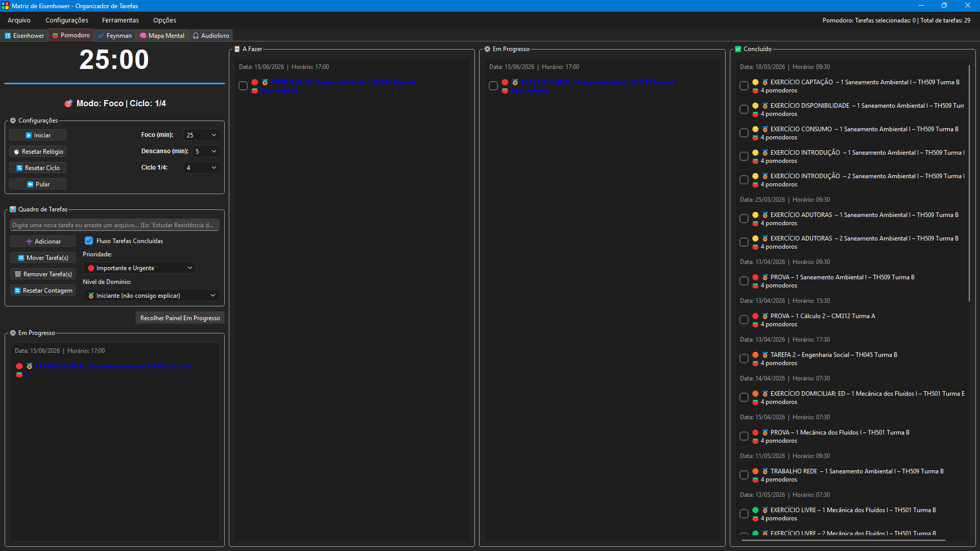Image resolution: width=980 pixels, height=551 pixels.
Task: Toggle Fluxo Tarefas Concluídas checkbox
Action: click(x=89, y=241)
